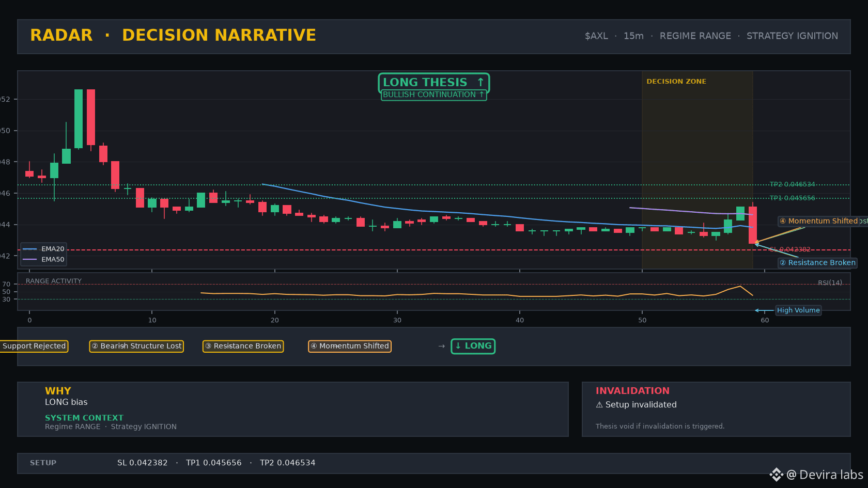Click the tall red candle near top

pos(91,118)
